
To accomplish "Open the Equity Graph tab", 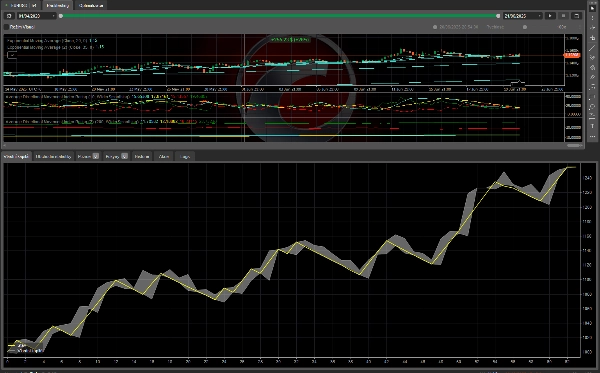I will point(16,156).
